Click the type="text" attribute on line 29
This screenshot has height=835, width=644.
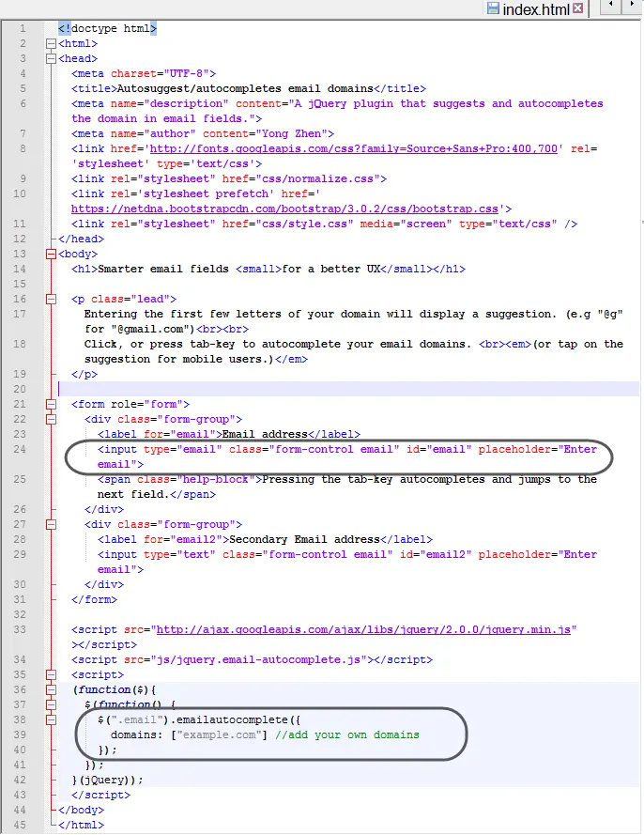[x=179, y=554]
